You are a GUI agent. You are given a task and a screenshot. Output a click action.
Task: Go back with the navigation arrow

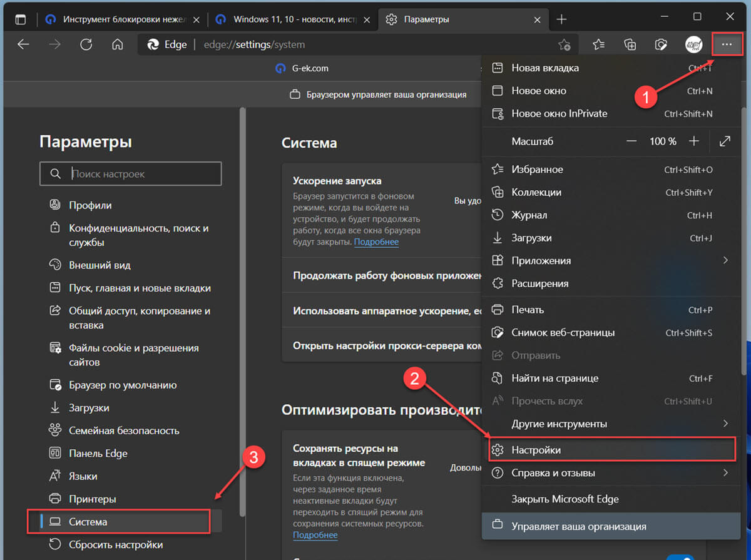click(23, 44)
